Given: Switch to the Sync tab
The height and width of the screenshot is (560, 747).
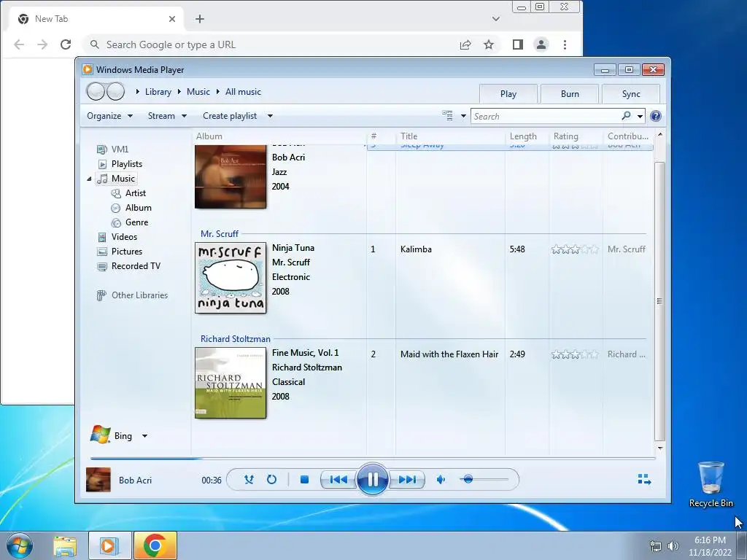Looking at the screenshot, I should click(x=631, y=94).
